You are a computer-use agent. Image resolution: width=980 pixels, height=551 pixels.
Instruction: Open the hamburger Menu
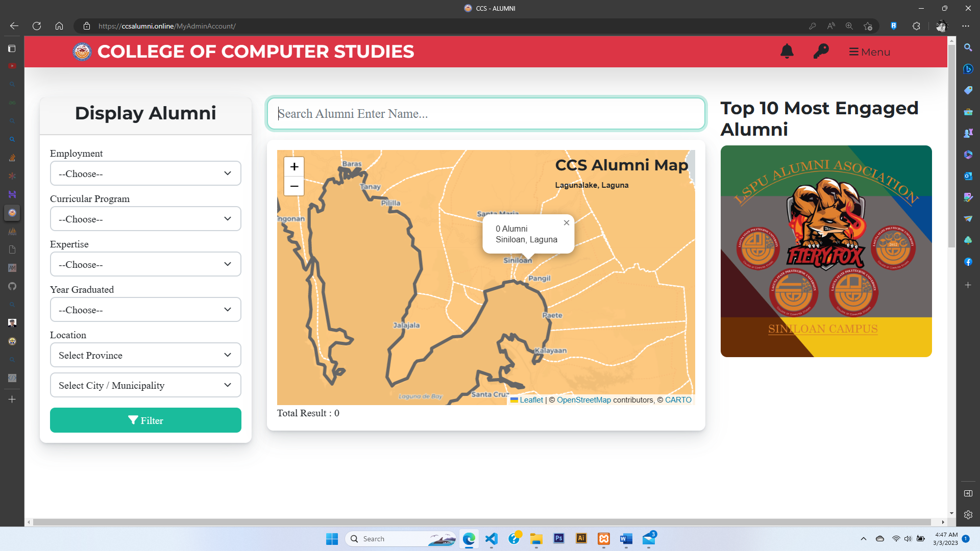tap(869, 52)
